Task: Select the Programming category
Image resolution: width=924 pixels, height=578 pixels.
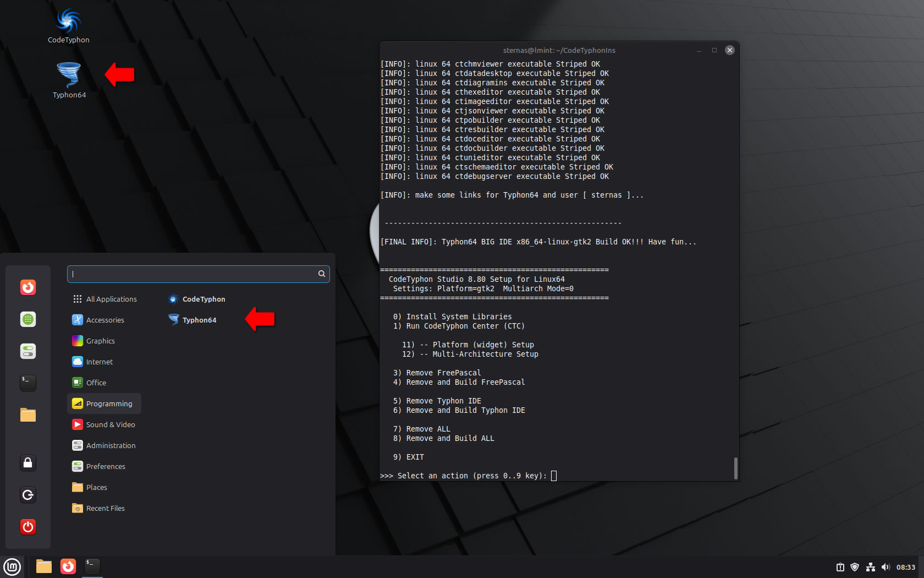Action: pos(105,403)
